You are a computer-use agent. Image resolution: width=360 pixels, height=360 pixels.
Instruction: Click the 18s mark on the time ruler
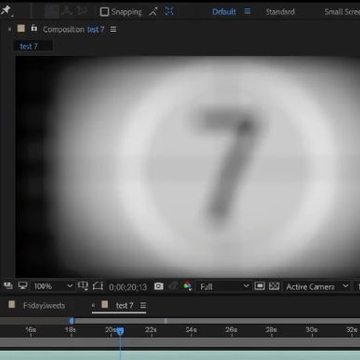[71, 330]
